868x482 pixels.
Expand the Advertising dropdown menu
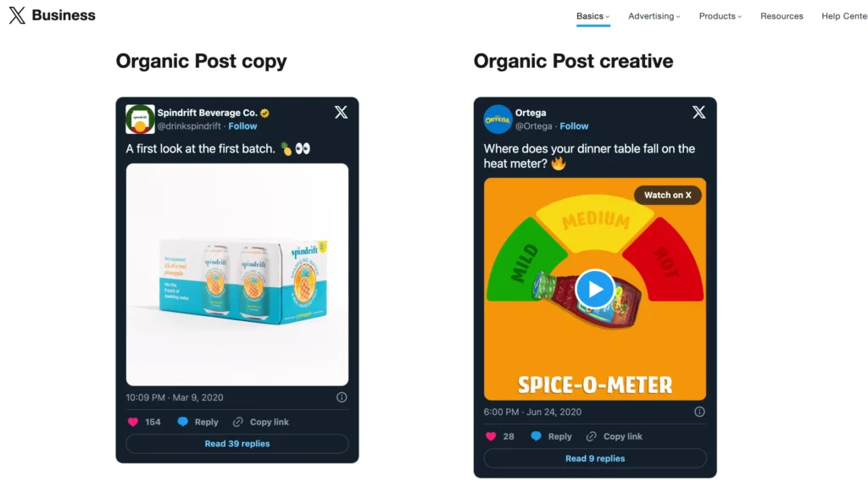pyautogui.click(x=654, y=16)
